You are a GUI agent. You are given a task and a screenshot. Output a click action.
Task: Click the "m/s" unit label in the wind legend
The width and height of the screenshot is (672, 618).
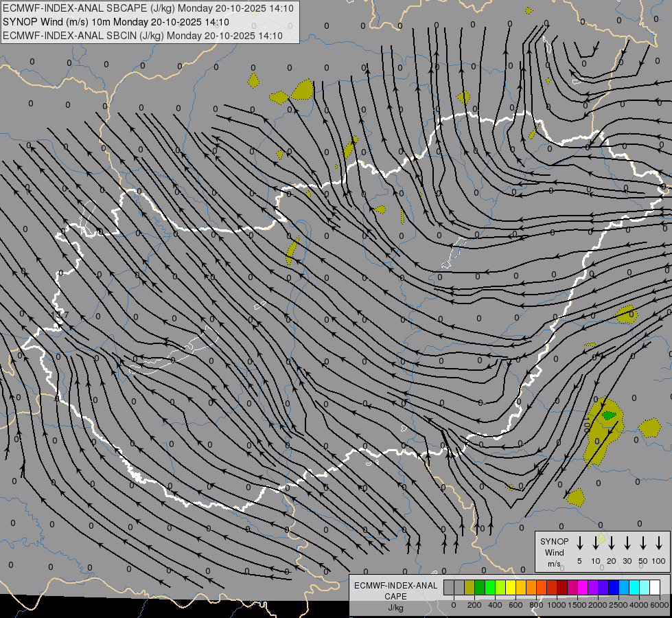(x=554, y=564)
